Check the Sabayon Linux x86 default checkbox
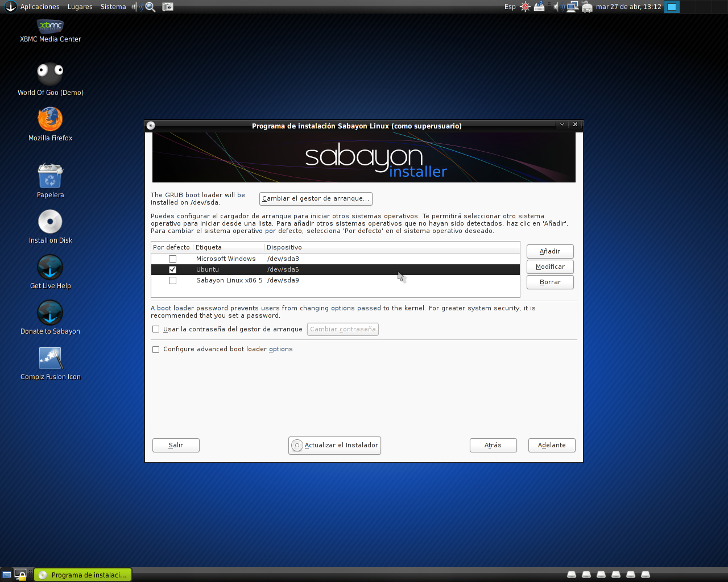The height and width of the screenshot is (582, 728). (172, 280)
